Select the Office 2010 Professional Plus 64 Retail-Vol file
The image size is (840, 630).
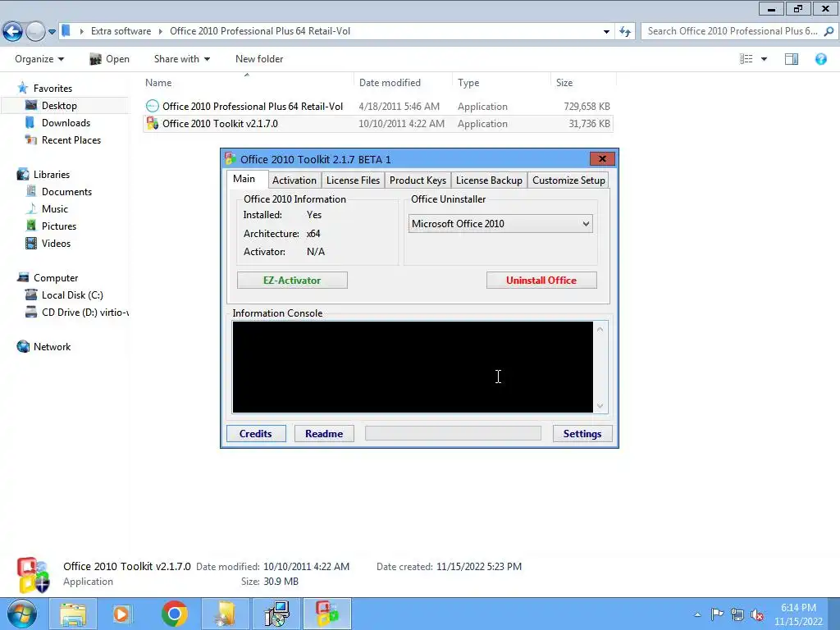point(377,106)
